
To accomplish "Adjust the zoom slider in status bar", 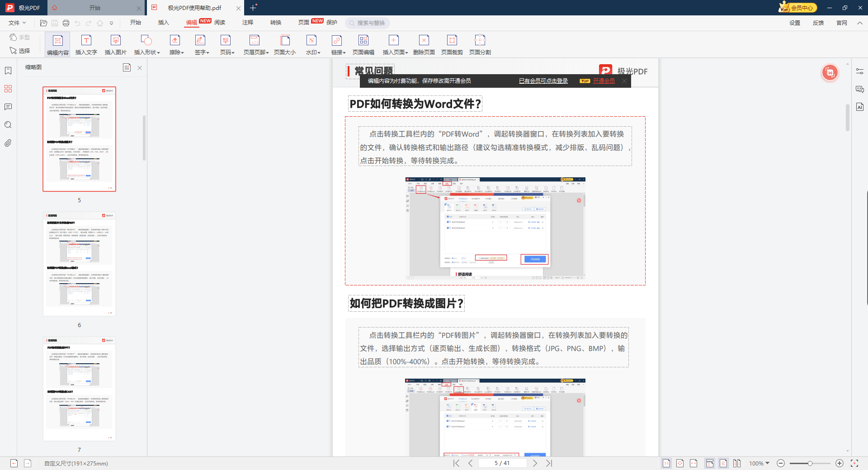I will tap(809, 463).
